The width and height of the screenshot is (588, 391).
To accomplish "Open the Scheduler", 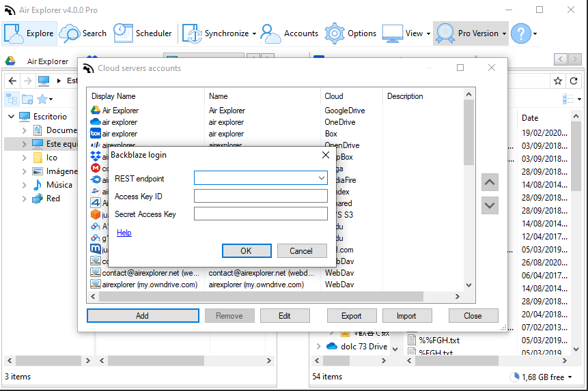I will click(143, 33).
